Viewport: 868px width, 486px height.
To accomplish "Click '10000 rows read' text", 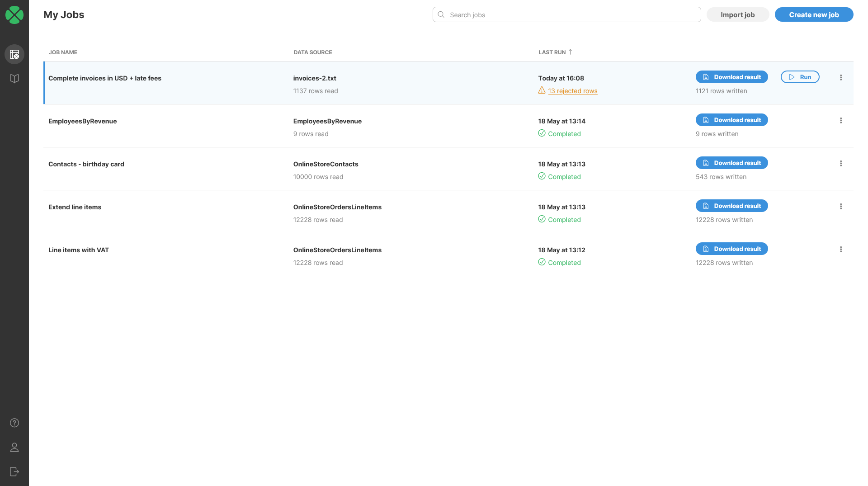I will click(318, 177).
